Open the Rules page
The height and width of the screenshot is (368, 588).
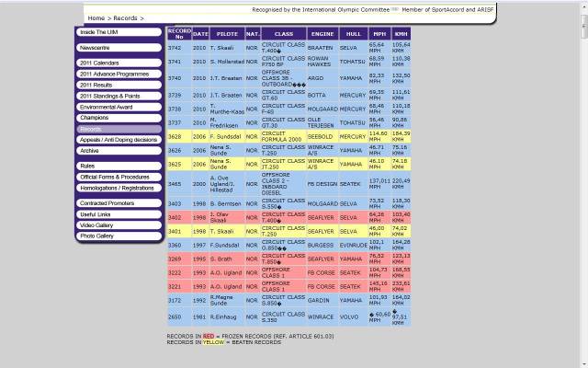pyautogui.click(x=119, y=166)
